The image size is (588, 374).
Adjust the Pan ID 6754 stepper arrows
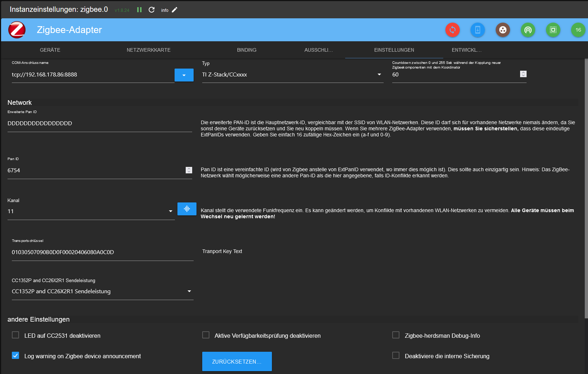click(189, 170)
